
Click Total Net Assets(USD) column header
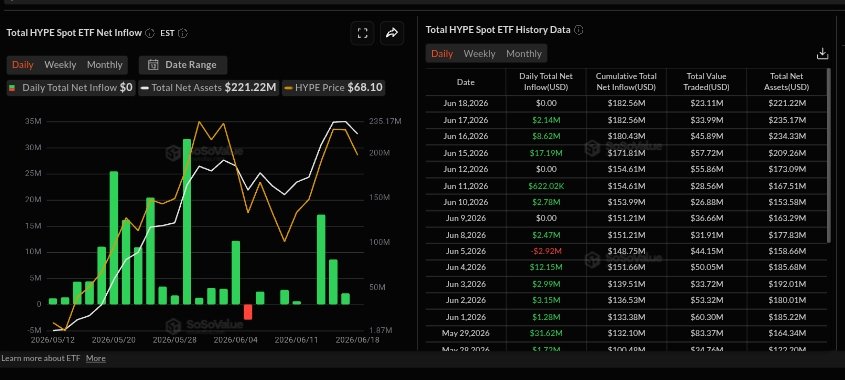[787, 82]
